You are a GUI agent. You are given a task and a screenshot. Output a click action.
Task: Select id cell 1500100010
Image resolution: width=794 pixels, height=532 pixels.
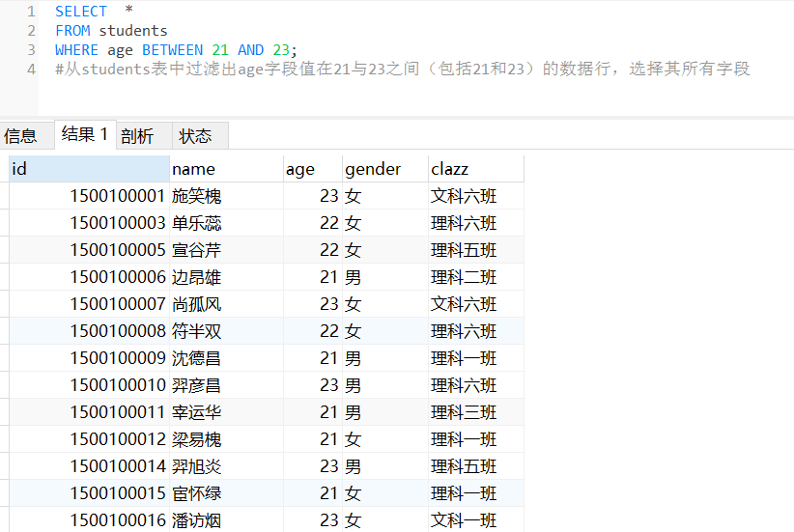pyautogui.click(x=89, y=385)
